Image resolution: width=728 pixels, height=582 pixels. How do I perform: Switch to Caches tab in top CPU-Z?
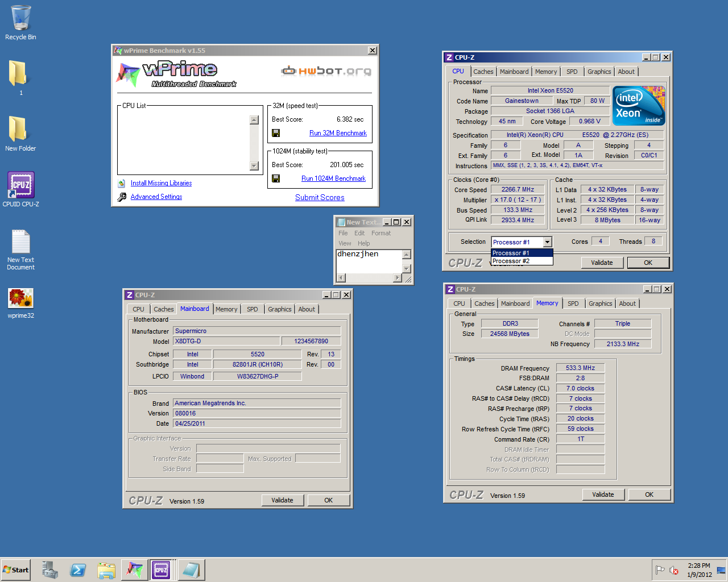[x=483, y=72]
